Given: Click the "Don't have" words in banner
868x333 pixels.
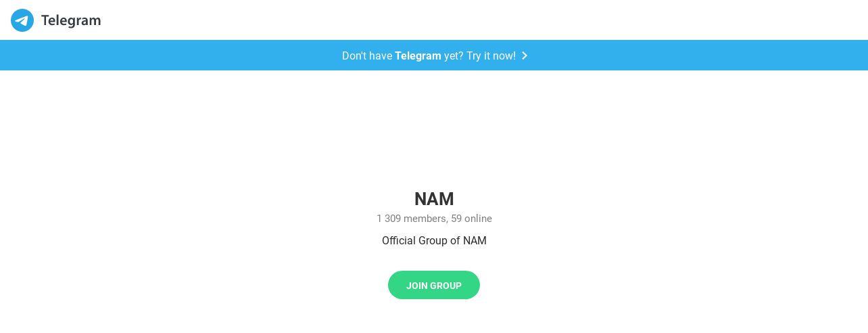Looking at the screenshot, I should [x=367, y=56].
